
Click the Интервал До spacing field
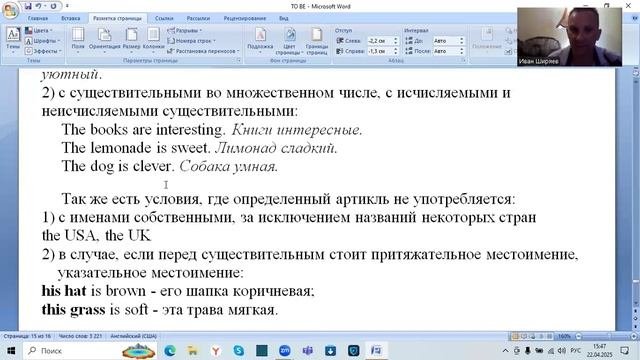(x=445, y=41)
